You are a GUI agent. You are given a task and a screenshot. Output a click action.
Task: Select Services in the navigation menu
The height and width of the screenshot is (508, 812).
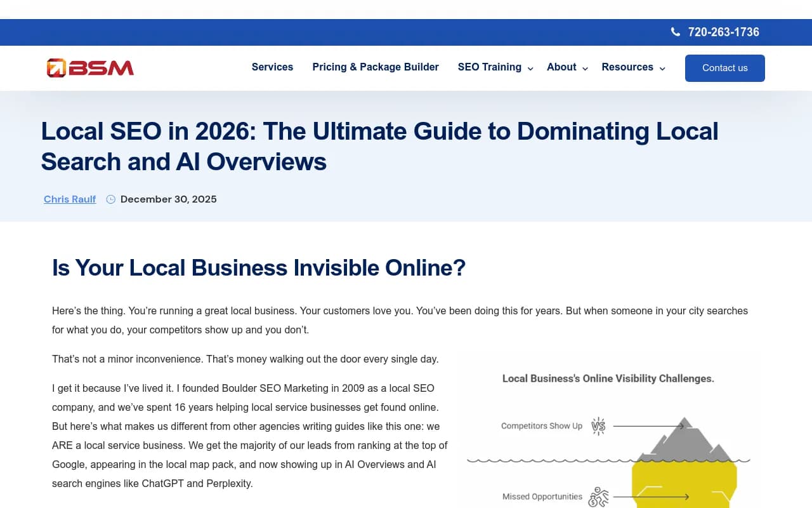click(272, 67)
